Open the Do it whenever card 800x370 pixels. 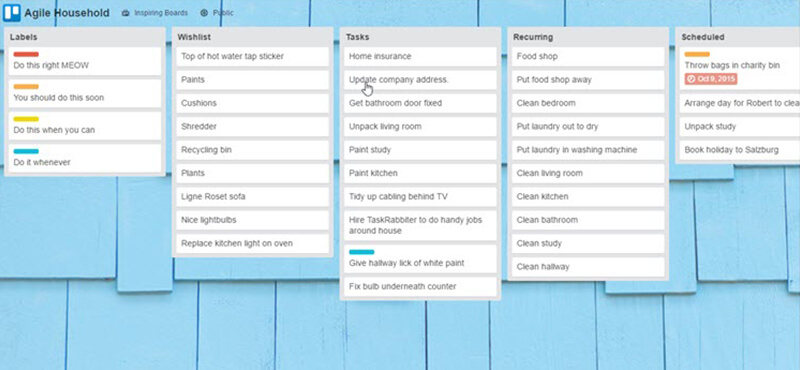[85, 158]
